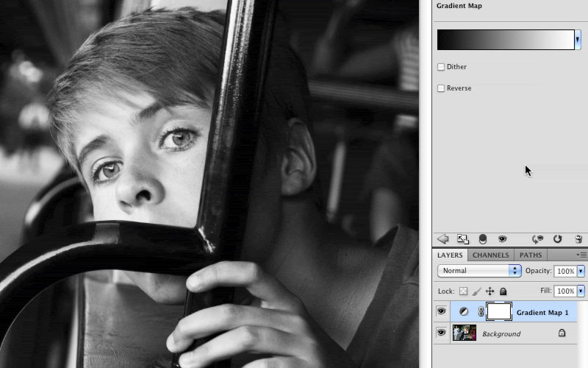Open the gradient picker dropdown arrow
Image resolution: width=588 pixels, height=368 pixels.
(578, 40)
